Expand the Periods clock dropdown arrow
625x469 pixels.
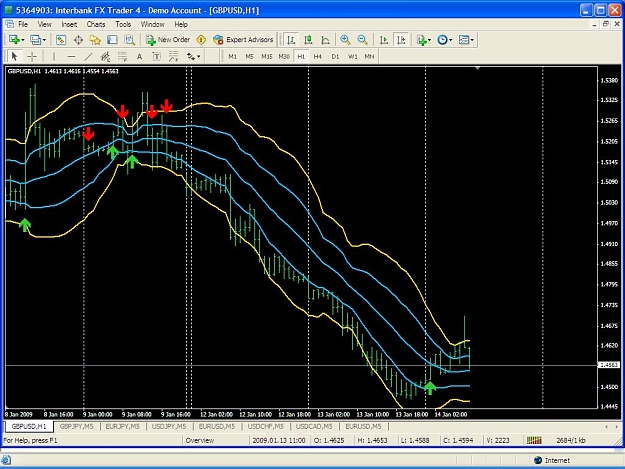pyautogui.click(x=451, y=40)
